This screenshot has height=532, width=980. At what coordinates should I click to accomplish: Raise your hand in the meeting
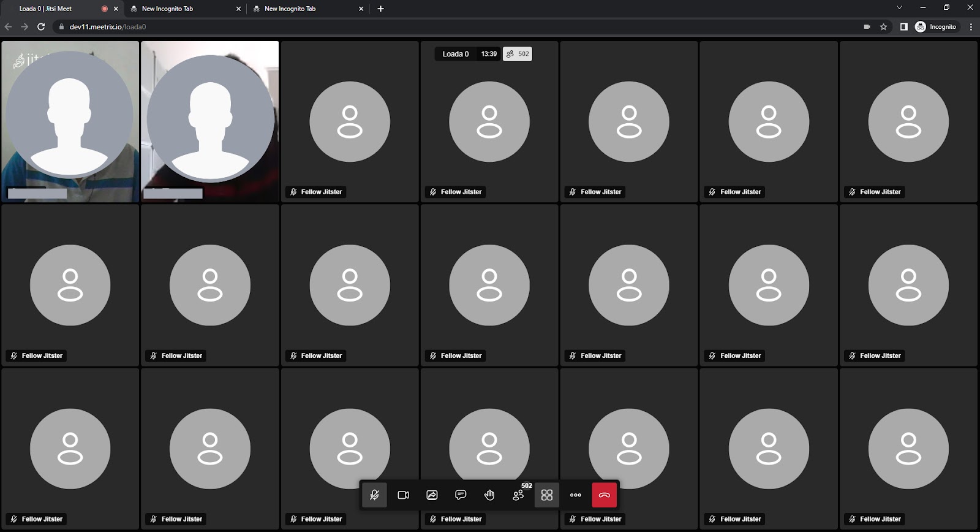click(x=489, y=495)
